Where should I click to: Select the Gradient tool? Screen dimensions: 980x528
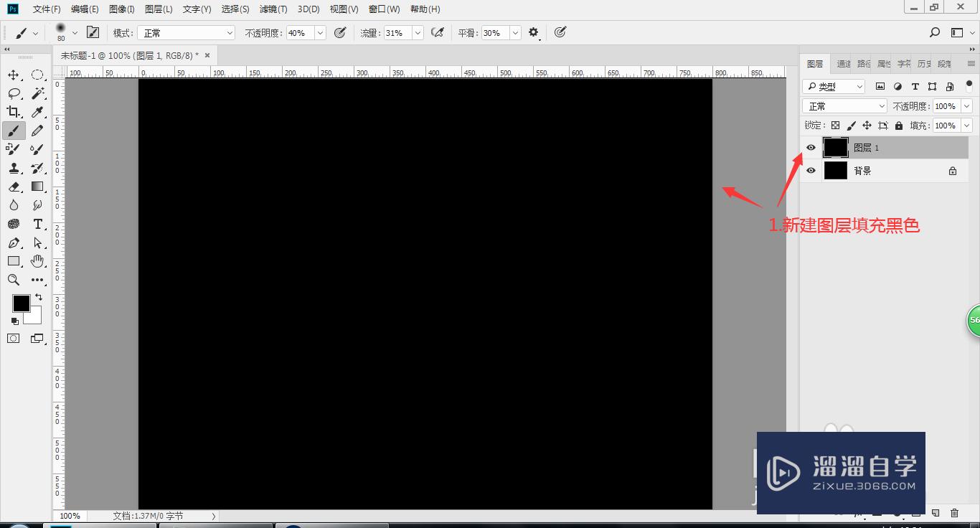pyautogui.click(x=37, y=187)
